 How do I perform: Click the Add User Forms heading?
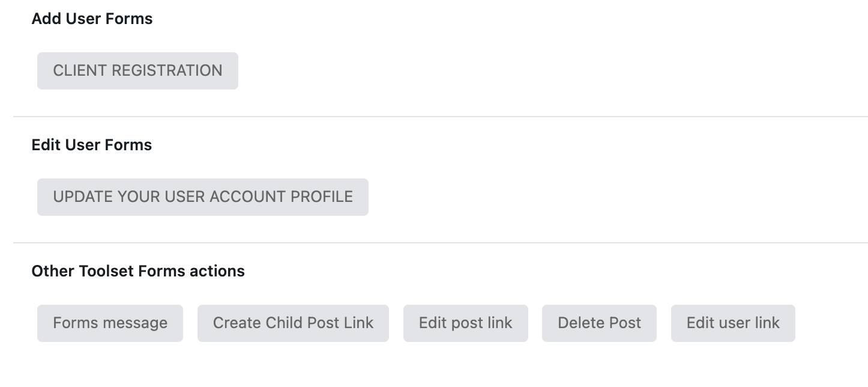[x=92, y=19]
